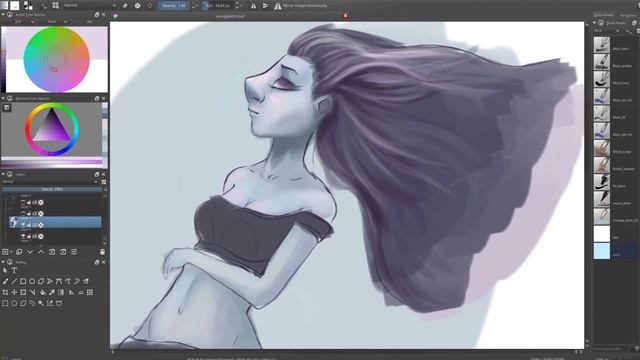The image size is (640, 360).
Task: Duplicate the current layer
Action: (x=19, y=252)
